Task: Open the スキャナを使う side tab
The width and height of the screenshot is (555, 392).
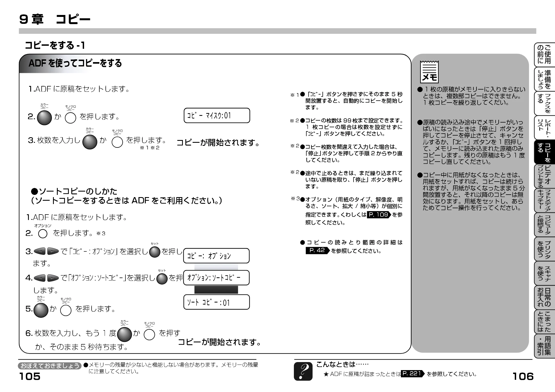Action: pyautogui.click(x=544, y=273)
